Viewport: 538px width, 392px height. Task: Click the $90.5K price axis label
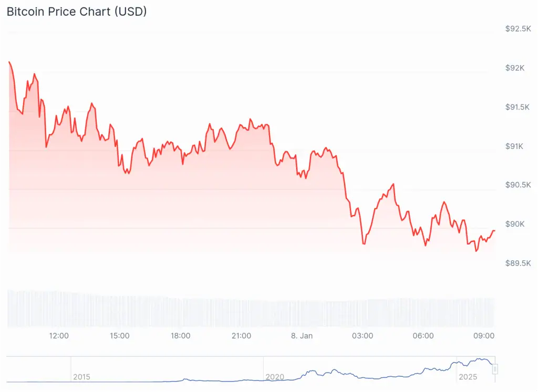[518, 185]
